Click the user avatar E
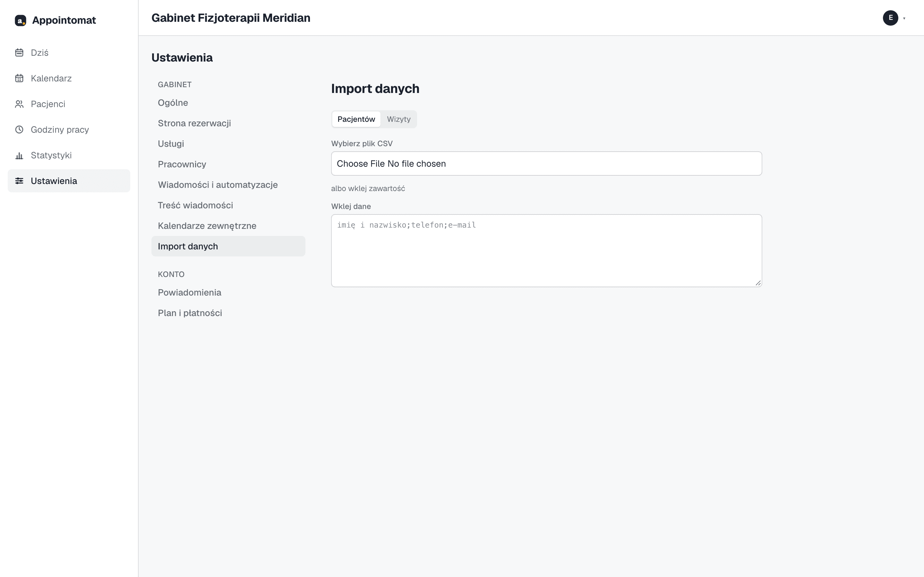Image resolution: width=924 pixels, height=577 pixels. (890, 18)
